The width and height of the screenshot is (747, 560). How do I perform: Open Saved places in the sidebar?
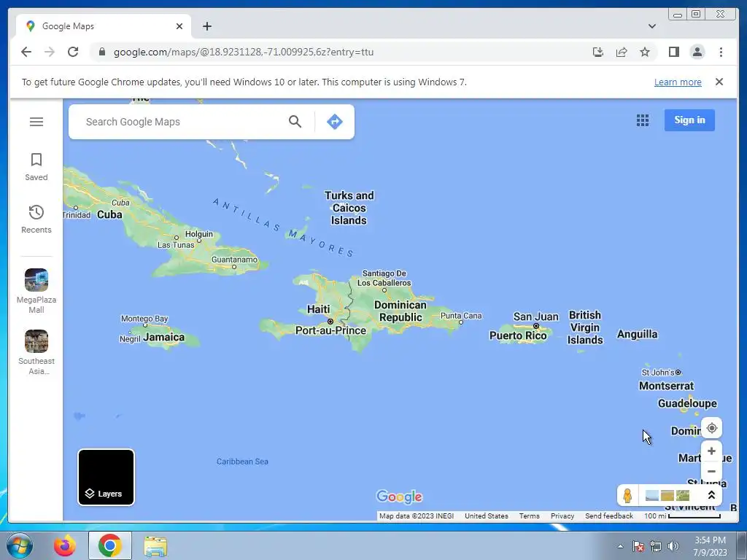(36, 167)
